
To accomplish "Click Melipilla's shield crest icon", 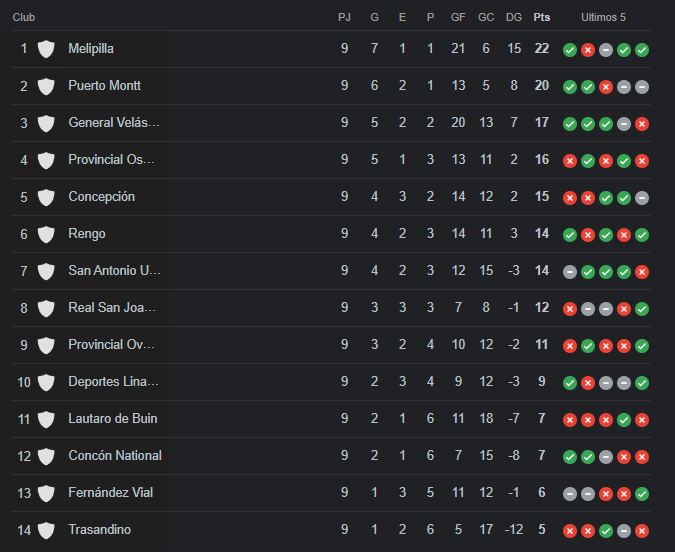I will click(x=46, y=49).
